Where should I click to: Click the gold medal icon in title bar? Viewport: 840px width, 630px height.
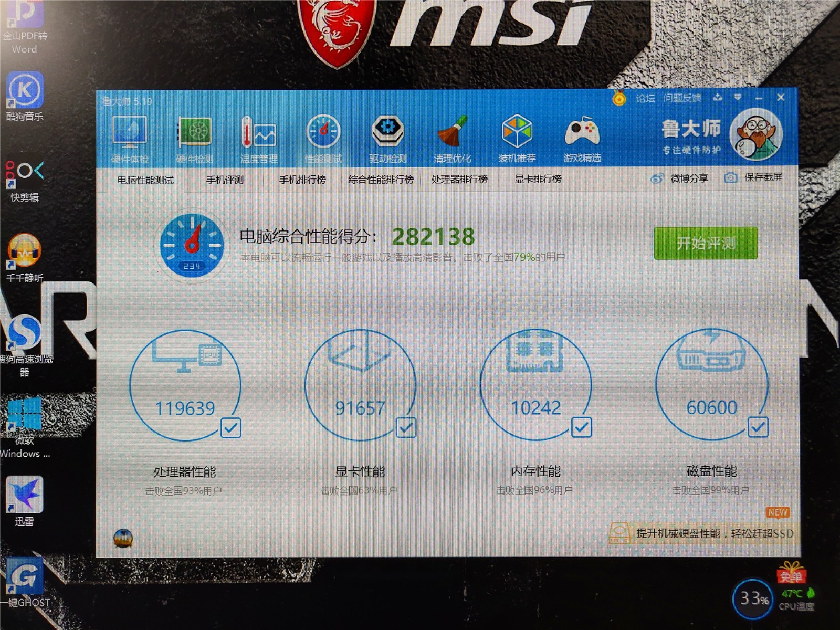pyautogui.click(x=619, y=98)
